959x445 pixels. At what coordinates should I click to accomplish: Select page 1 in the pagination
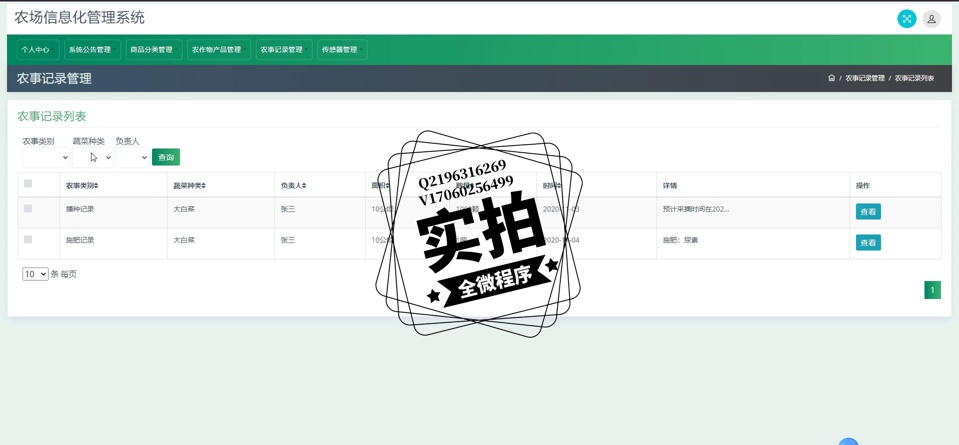pyautogui.click(x=932, y=290)
